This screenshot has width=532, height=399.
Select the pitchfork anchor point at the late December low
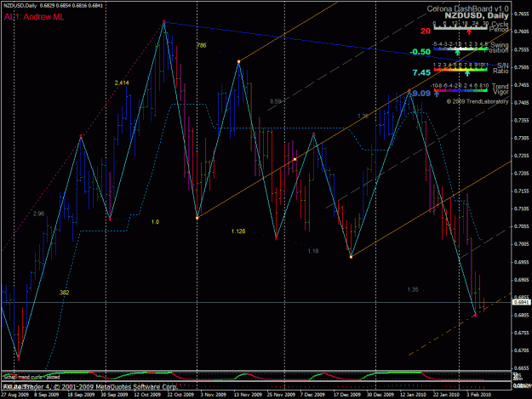point(352,257)
